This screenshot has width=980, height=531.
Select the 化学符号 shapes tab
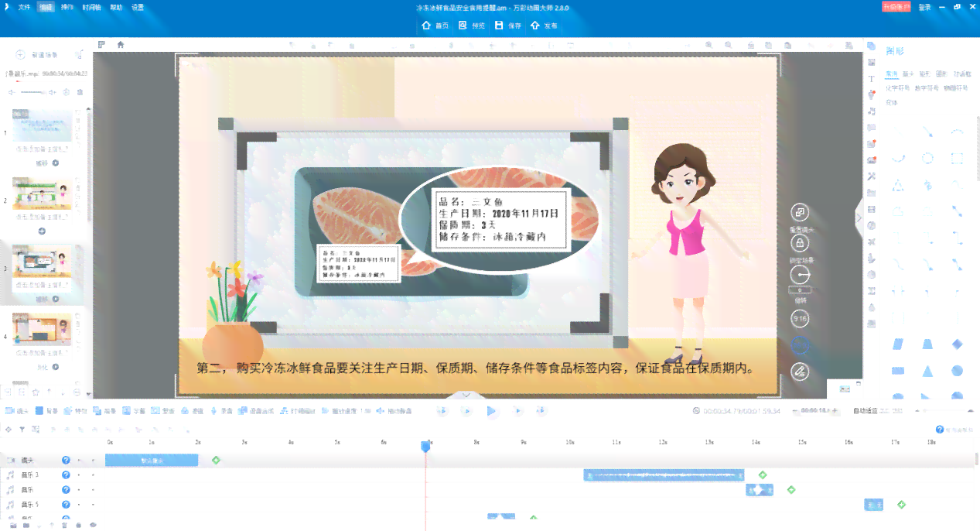pyautogui.click(x=897, y=88)
